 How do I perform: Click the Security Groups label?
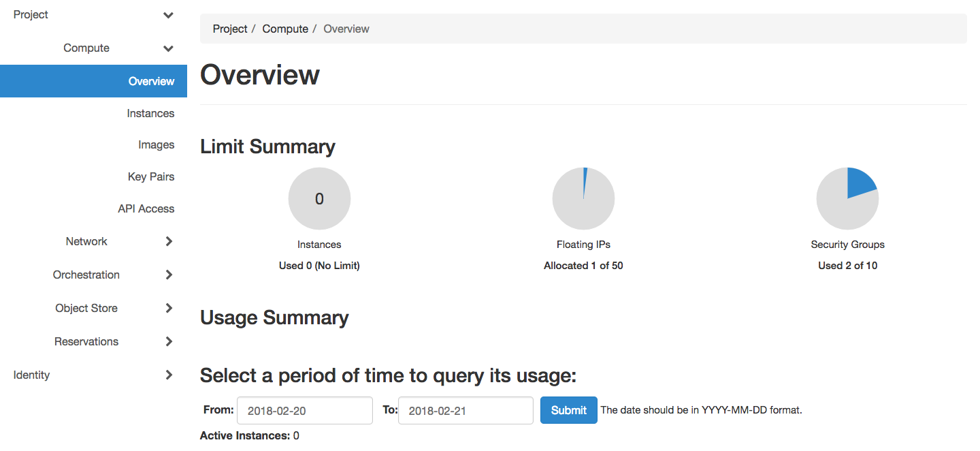pyautogui.click(x=847, y=245)
